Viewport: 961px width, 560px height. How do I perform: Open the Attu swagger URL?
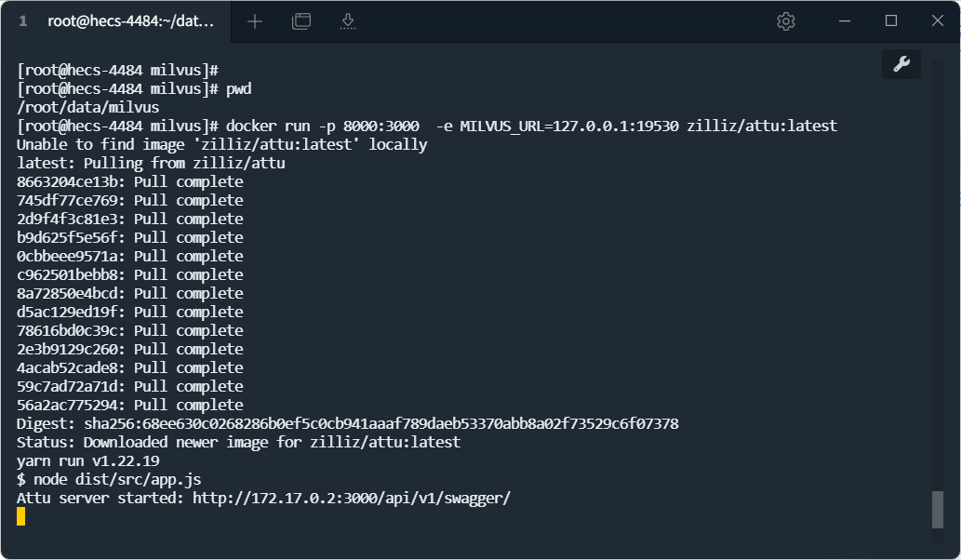[352, 498]
